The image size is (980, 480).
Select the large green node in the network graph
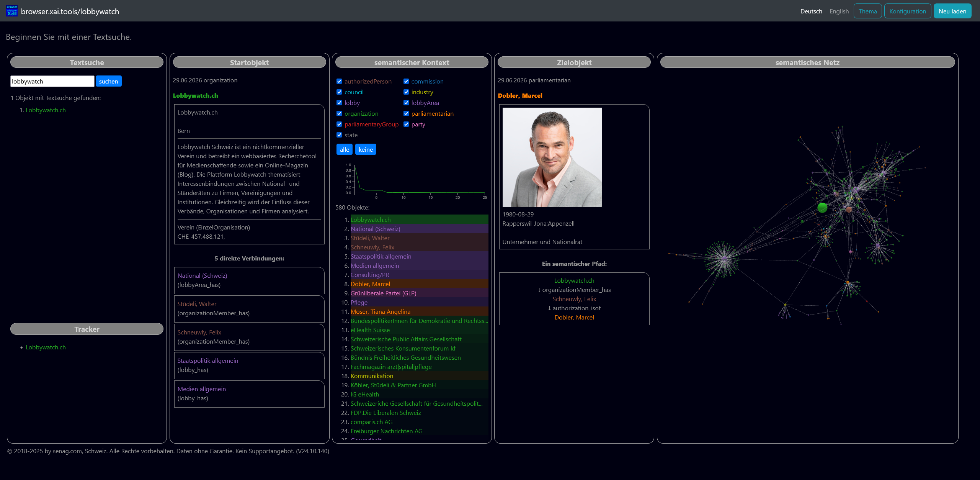click(x=822, y=208)
